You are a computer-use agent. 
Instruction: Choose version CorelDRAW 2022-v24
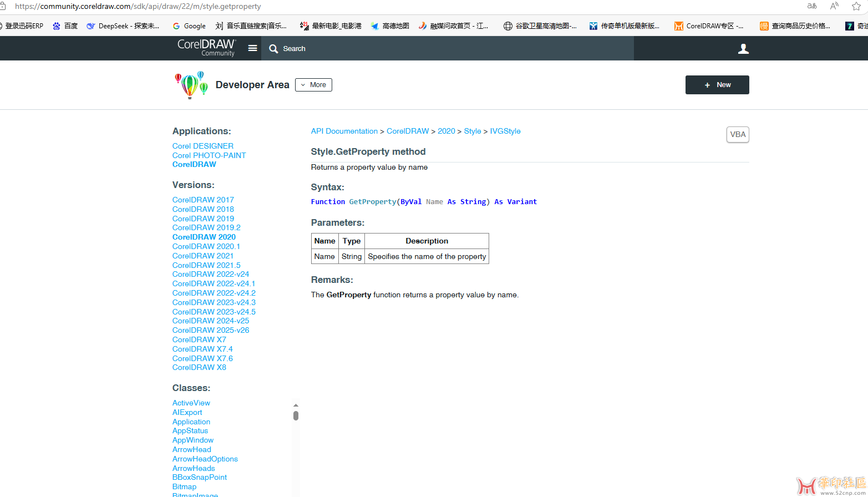click(211, 274)
